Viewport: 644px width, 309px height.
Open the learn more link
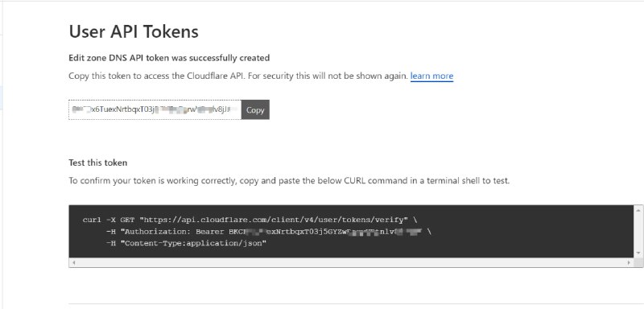tap(431, 76)
